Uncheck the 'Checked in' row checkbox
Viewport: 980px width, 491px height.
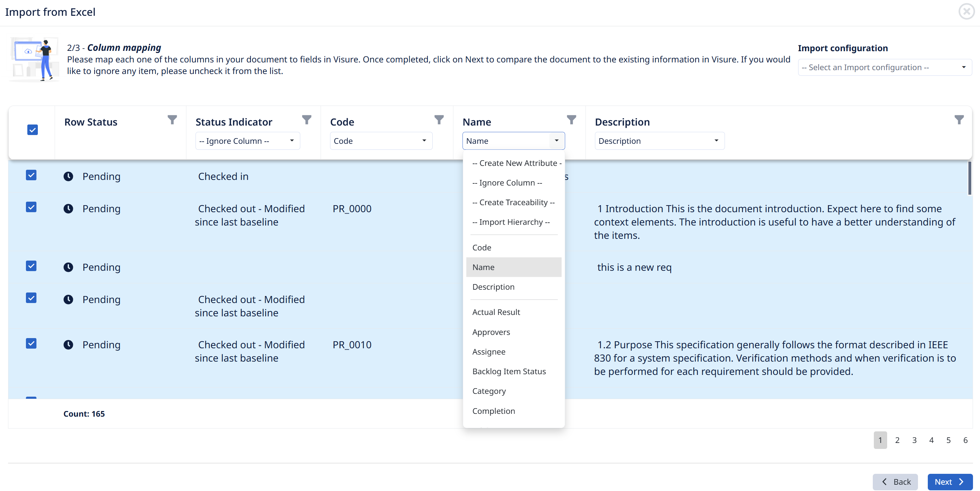31,175
